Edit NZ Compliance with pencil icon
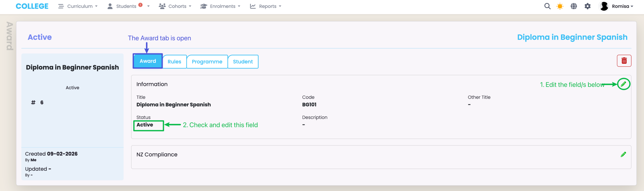This screenshot has height=191, width=644. coord(623,154)
